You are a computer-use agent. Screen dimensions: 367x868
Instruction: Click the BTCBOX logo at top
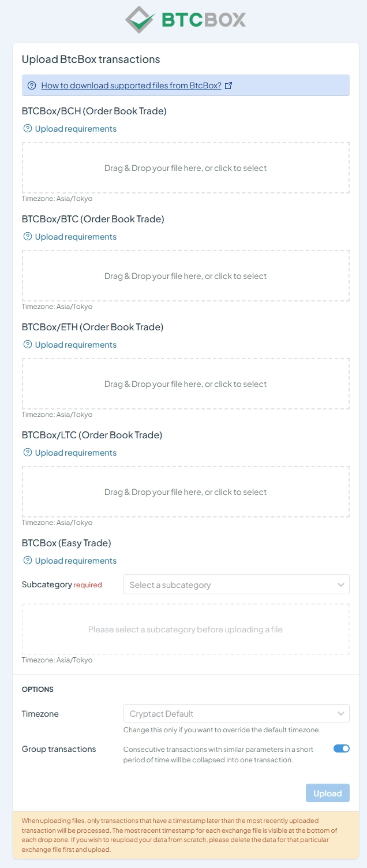click(x=185, y=20)
